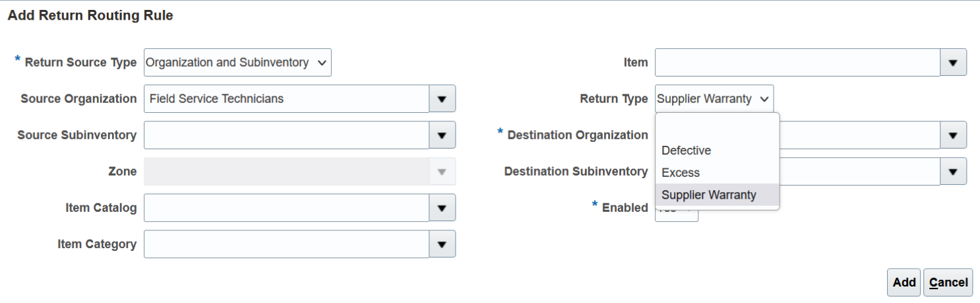Click the Destination Subinventory dropdown arrow
The image size is (980, 303).
[953, 172]
